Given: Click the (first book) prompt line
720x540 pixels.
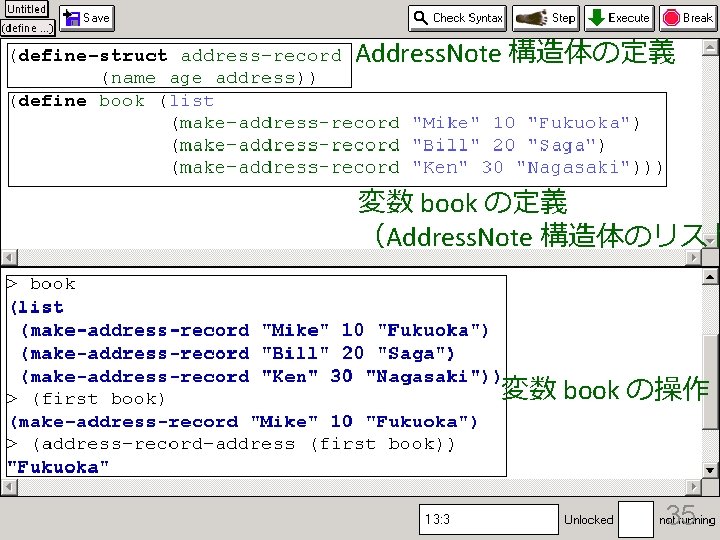Looking at the screenshot, I should pos(86,399).
